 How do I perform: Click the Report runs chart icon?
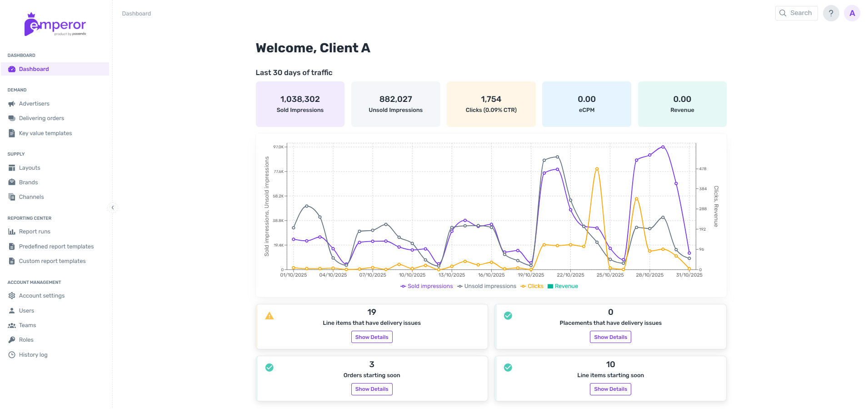12,232
